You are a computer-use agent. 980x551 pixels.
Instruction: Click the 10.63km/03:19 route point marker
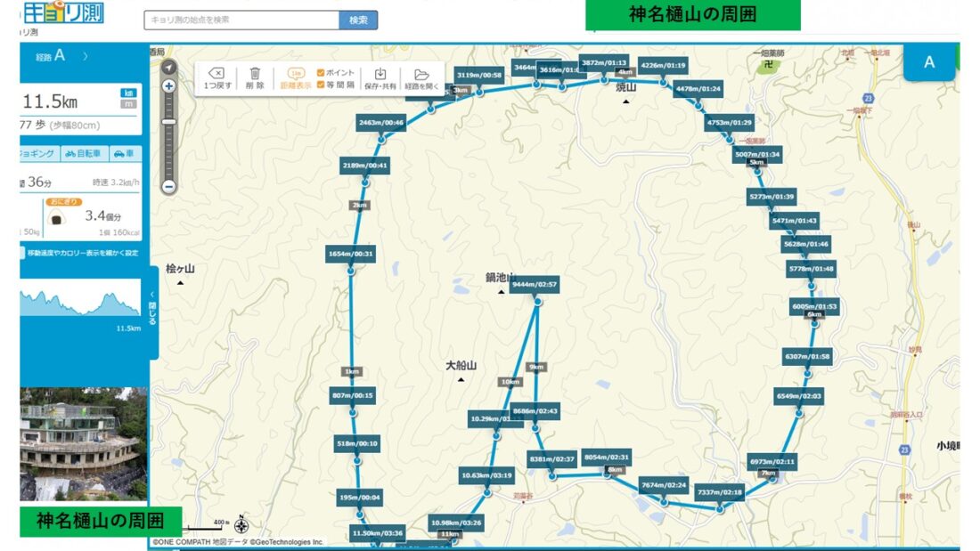(x=486, y=476)
